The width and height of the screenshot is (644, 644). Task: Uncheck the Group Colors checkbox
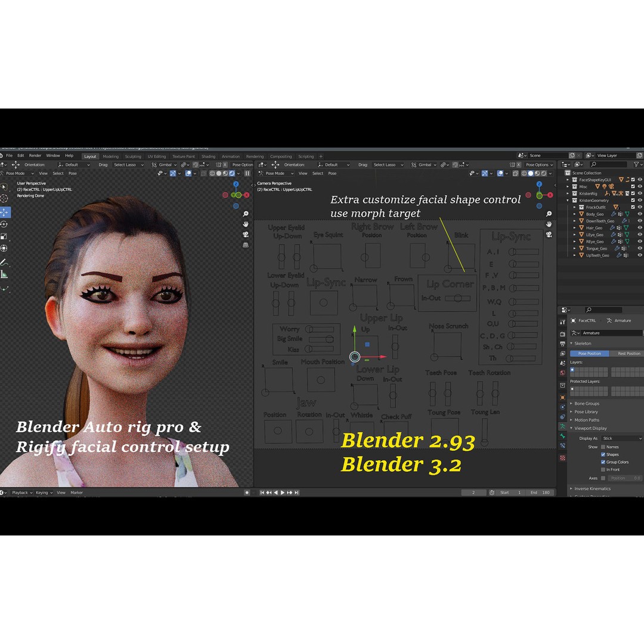click(x=603, y=462)
